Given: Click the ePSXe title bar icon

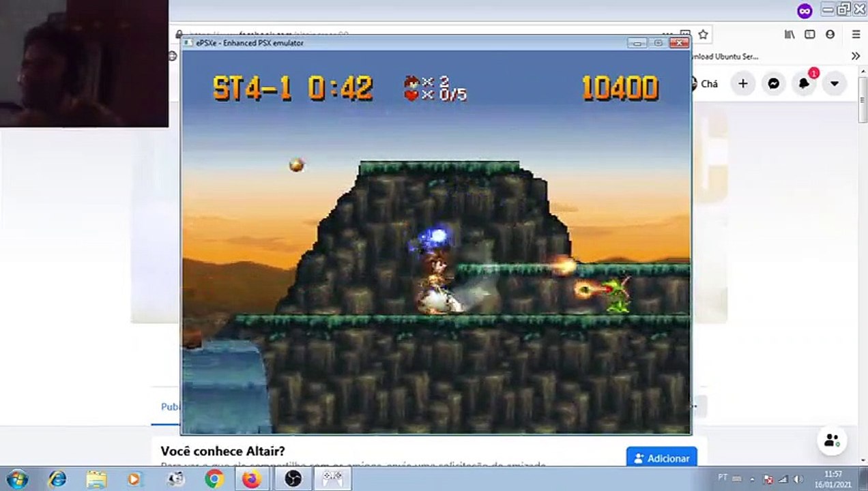Looking at the screenshot, I should pyautogui.click(x=190, y=43).
